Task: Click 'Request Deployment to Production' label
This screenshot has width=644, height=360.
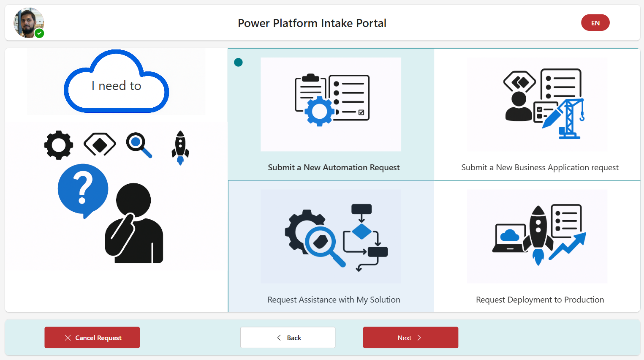Action: [x=540, y=300]
